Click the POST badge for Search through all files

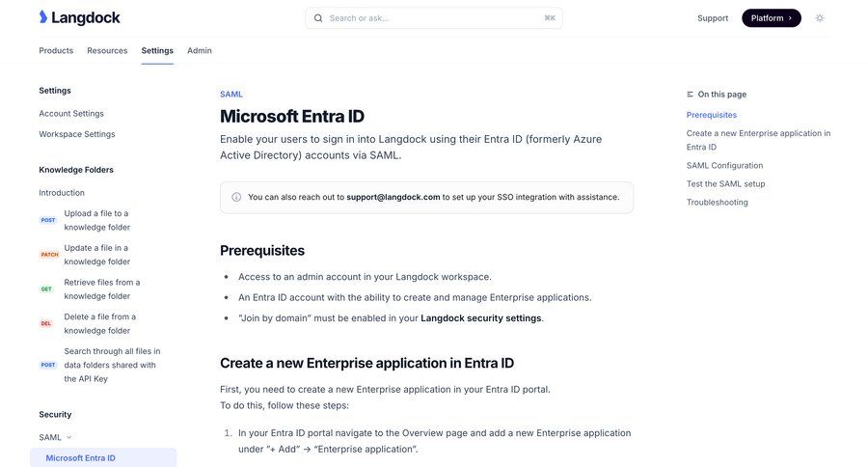(48, 365)
